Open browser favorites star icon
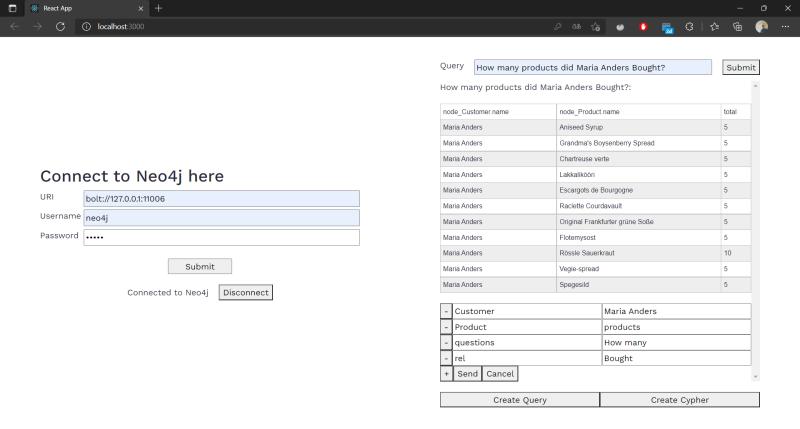 (713, 27)
